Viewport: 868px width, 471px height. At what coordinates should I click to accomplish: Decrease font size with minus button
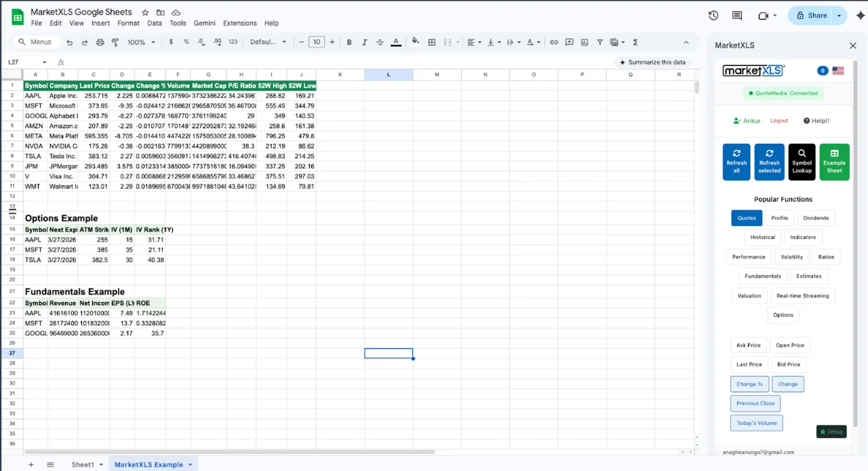click(x=302, y=42)
